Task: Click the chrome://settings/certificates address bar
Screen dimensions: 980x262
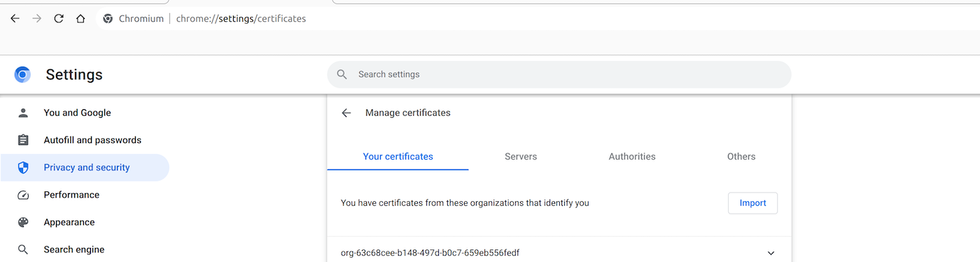Action: [x=241, y=19]
